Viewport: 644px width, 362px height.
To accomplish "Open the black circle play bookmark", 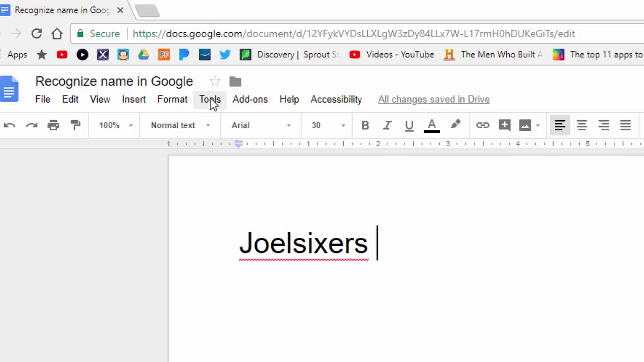I will pyautogui.click(x=83, y=55).
